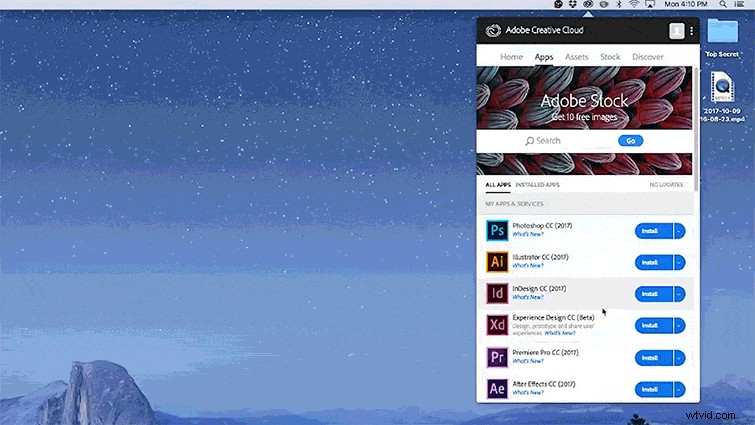
Task: Click the Wi-Fi menu bar icon
Action: coord(634,4)
